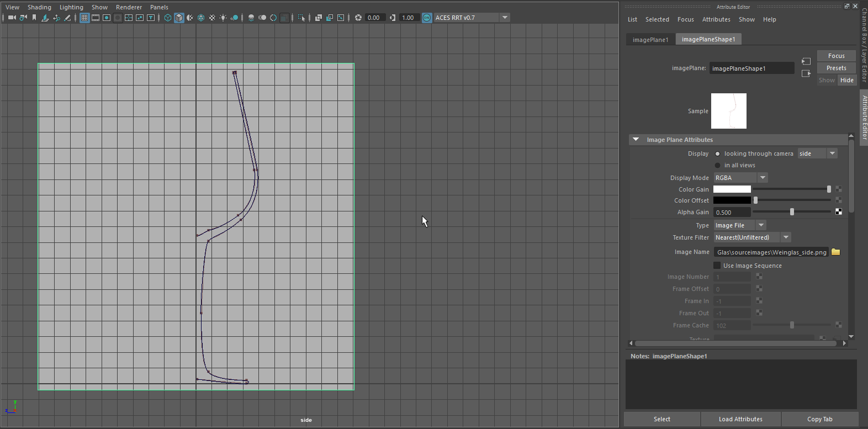Collapse the Image Plane Attributes section
Image resolution: width=868 pixels, height=429 pixels.
click(636, 140)
